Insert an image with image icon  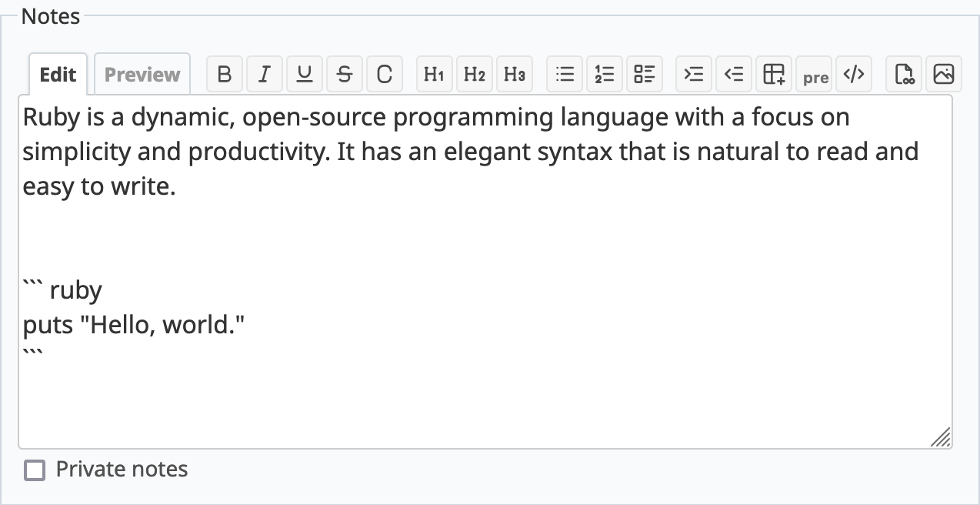tap(944, 74)
